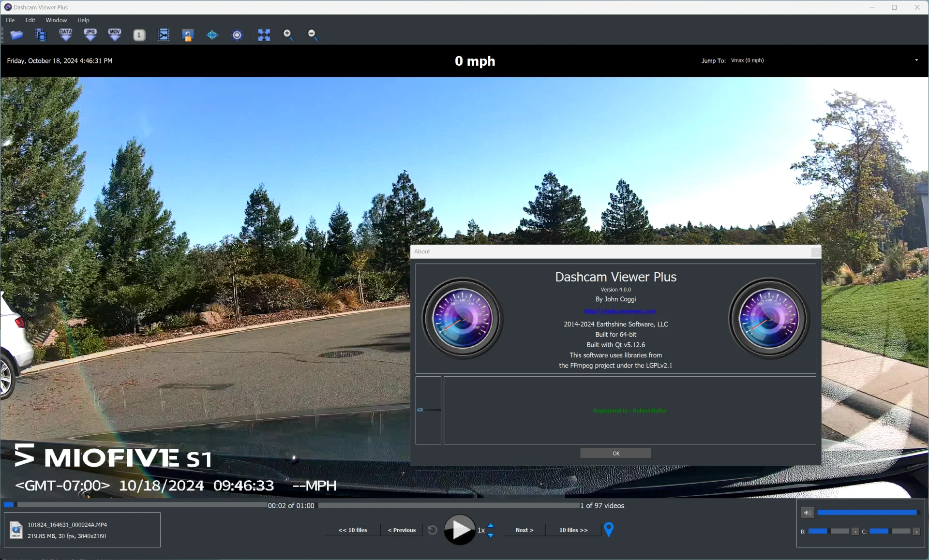929x560 pixels.
Task: Click the MOV file icon beside the filename
Action: (x=16, y=530)
